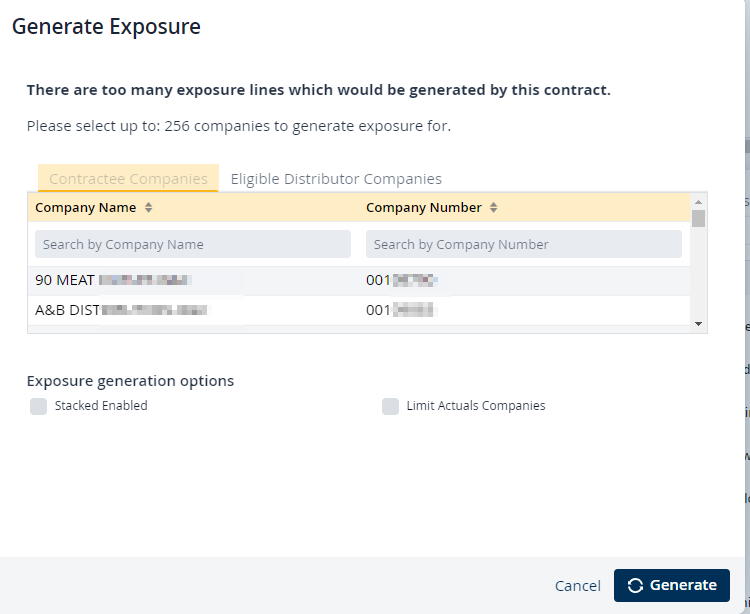Switch to Contractee Companies tab

(x=128, y=179)
